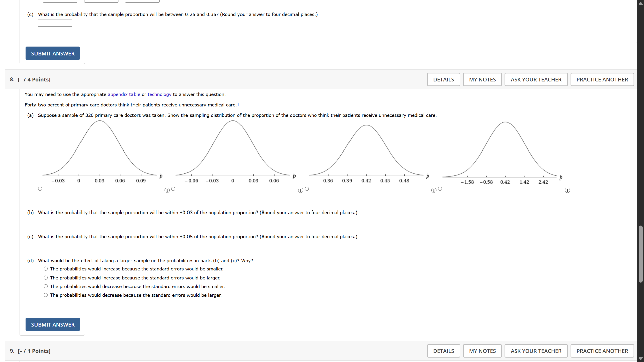Click PRACTICE ANOTHER for question 9
This screenshot has height=362, width=644.
(x=602, y=351)
